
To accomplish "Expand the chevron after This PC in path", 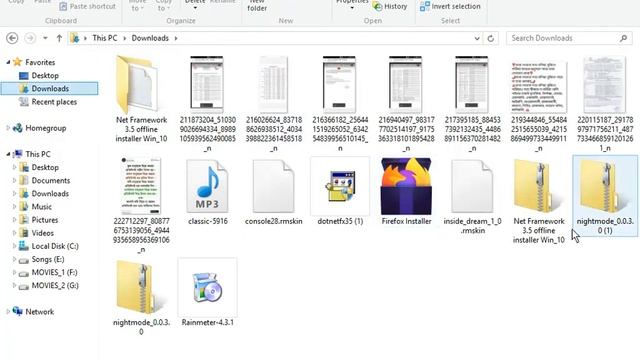I will tap(124, 38).
